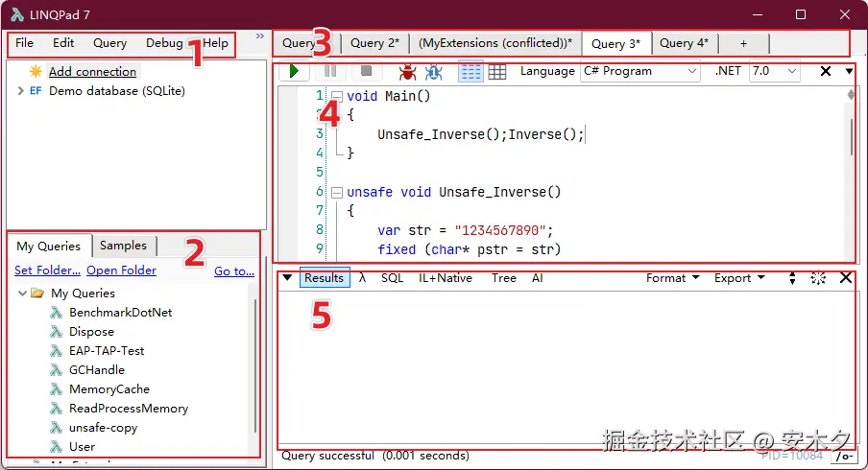Open the EAP-TAP-Test query

(x=107, y=351)
